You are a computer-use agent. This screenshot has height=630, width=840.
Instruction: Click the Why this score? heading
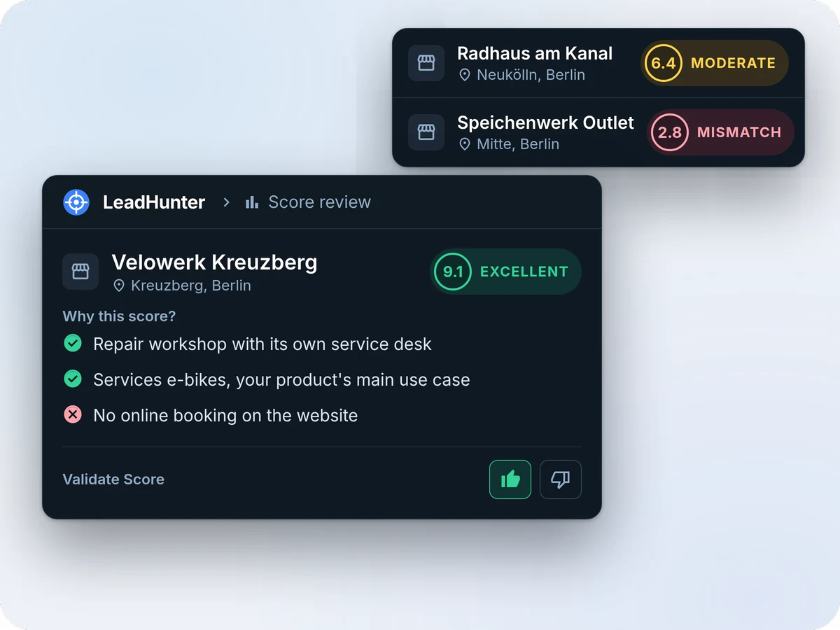(x=119, y=316)
